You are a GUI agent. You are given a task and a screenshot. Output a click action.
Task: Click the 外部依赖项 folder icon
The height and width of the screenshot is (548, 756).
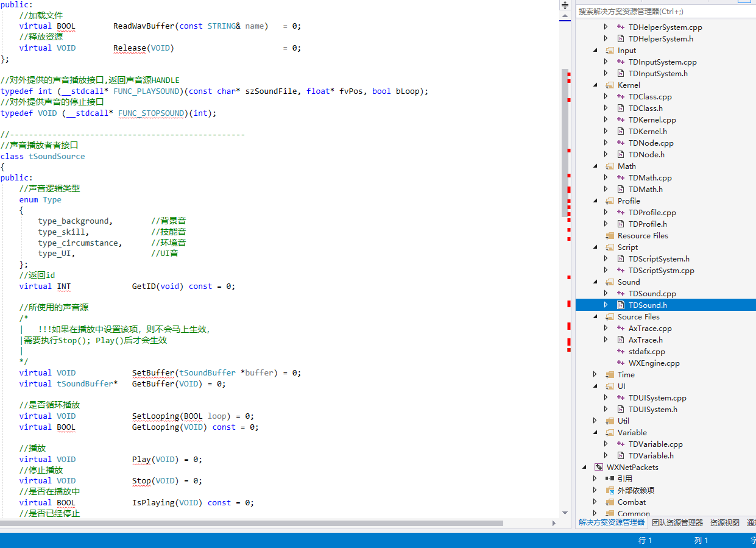pyautogui.click(x=610, y=491)
